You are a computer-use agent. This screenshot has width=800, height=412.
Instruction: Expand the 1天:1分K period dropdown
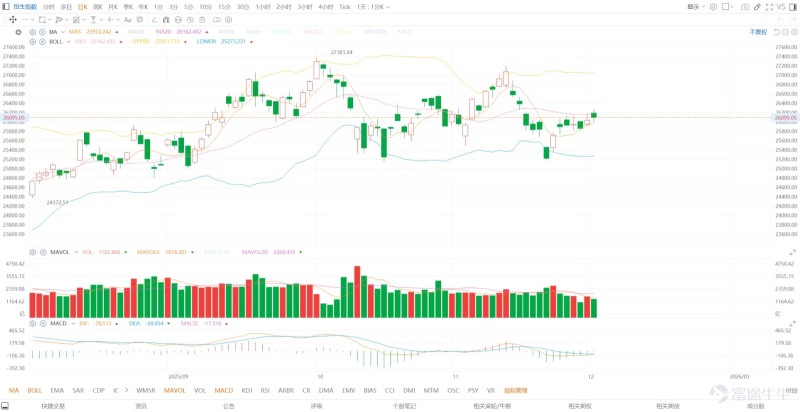coord(373,7)
